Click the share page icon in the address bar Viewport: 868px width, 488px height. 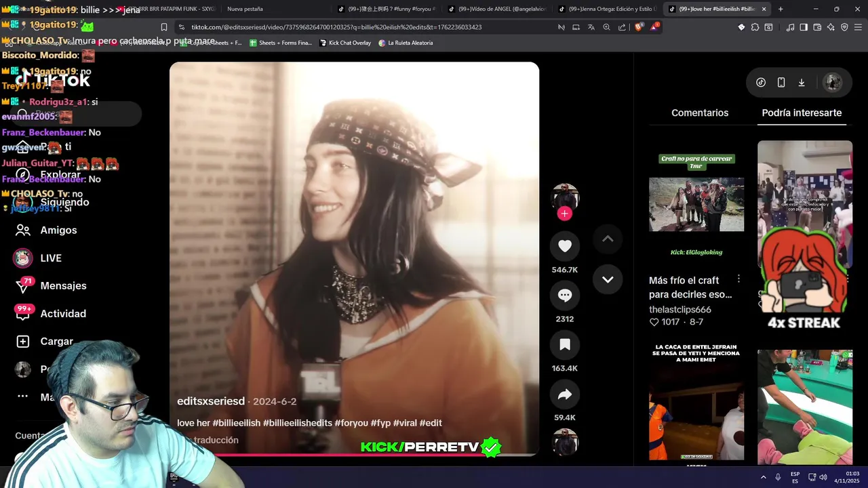click(x=622, y=27)
